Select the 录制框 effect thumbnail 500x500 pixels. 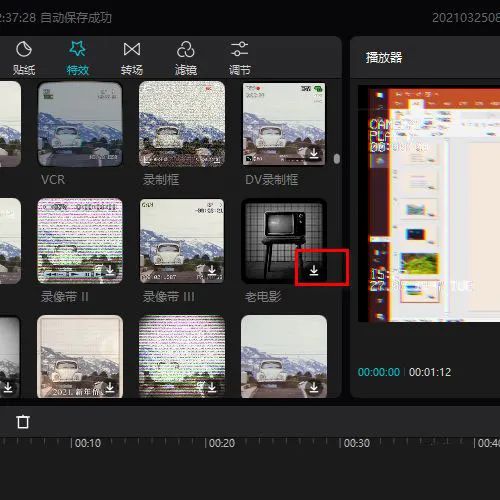click(x=182, y=124)
